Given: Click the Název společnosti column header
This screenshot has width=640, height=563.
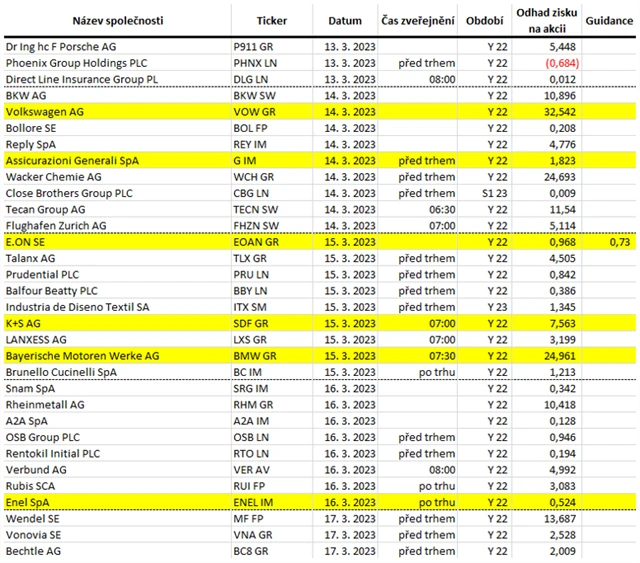Looking at the screenshot, I should (x=116, y=20).
